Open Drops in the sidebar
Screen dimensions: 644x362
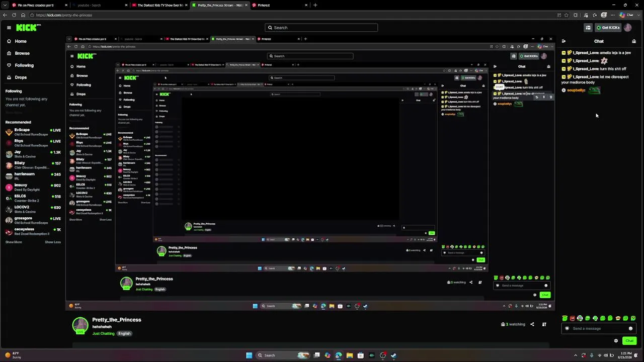click(21, 77)
